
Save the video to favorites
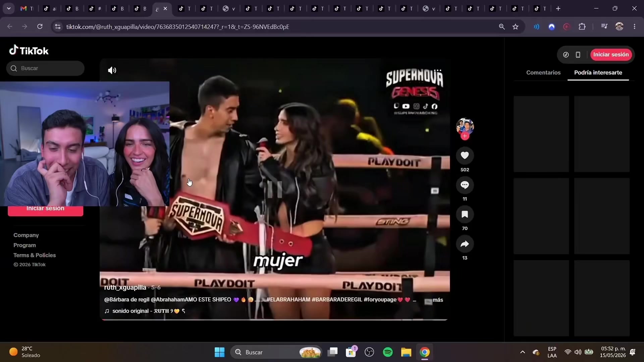coord(465,214)
